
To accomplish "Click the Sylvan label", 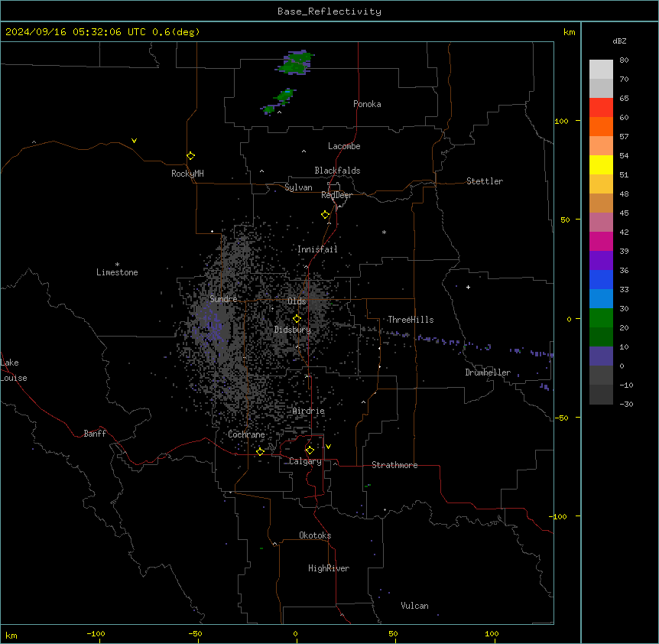I will pyautogui.click(x=298, y=187).
